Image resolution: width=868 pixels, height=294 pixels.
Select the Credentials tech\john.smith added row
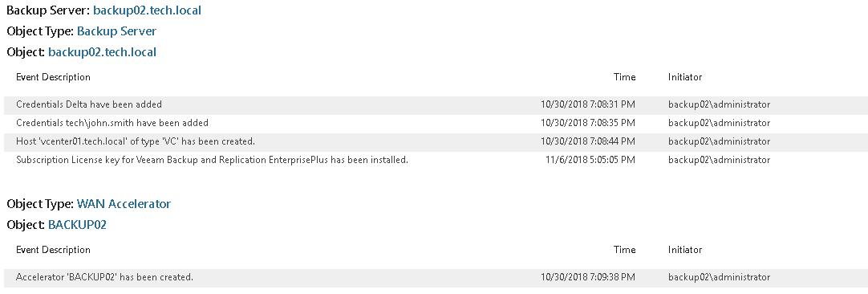coord(434,123)
